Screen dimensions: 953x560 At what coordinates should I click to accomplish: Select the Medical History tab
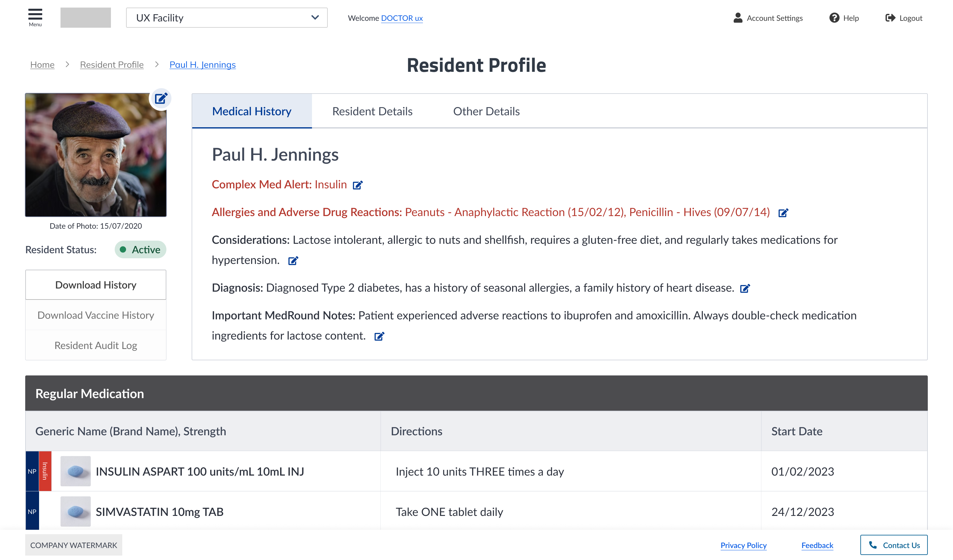(x=252, y=111)
